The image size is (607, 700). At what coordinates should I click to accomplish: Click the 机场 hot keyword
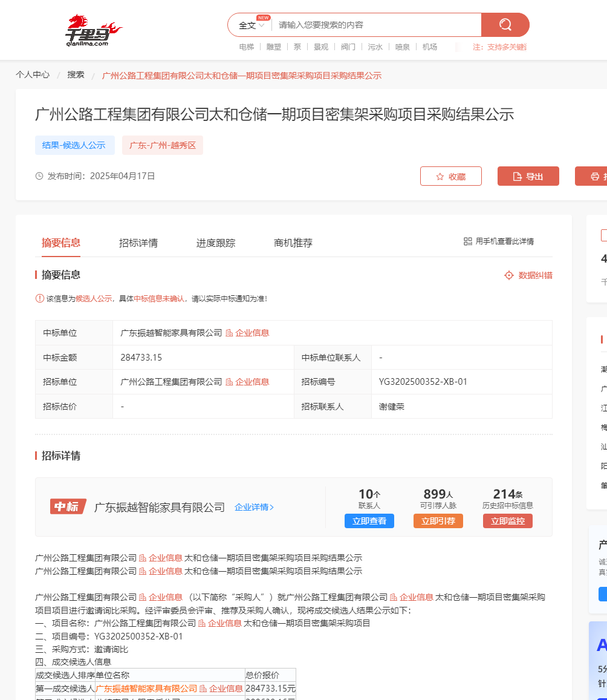[430, 47]
